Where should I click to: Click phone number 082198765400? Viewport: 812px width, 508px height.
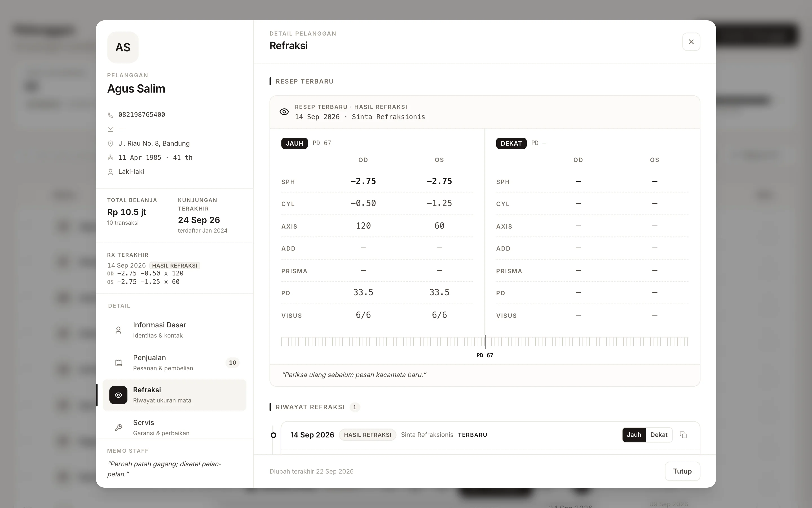click(142, 115)
